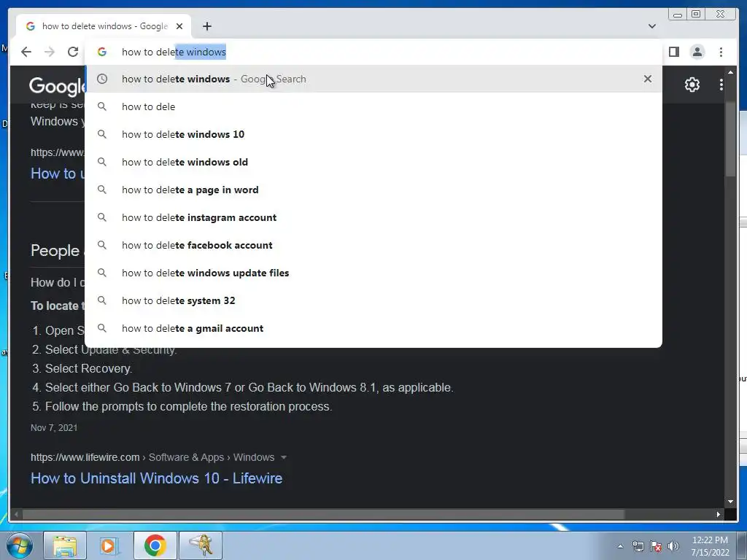Click the horizontal scrollbar right arrow
The height and width of the screenshot is (560, 747).
719,514
